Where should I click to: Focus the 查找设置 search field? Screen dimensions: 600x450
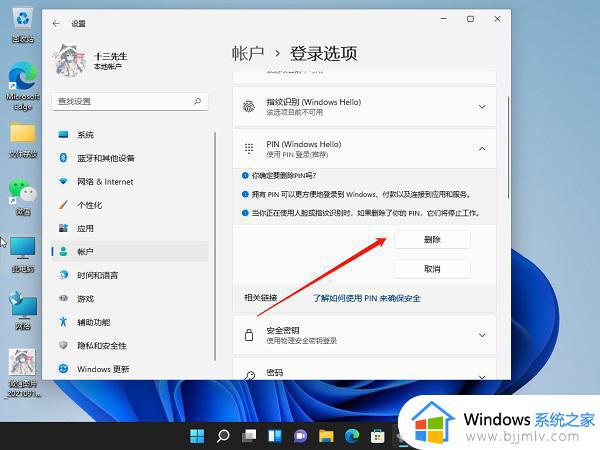click(x=130, y=101)
